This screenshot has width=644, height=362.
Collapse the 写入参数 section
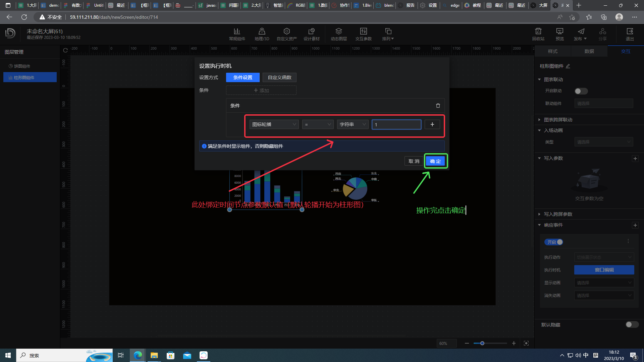click(x=539, y=158)
